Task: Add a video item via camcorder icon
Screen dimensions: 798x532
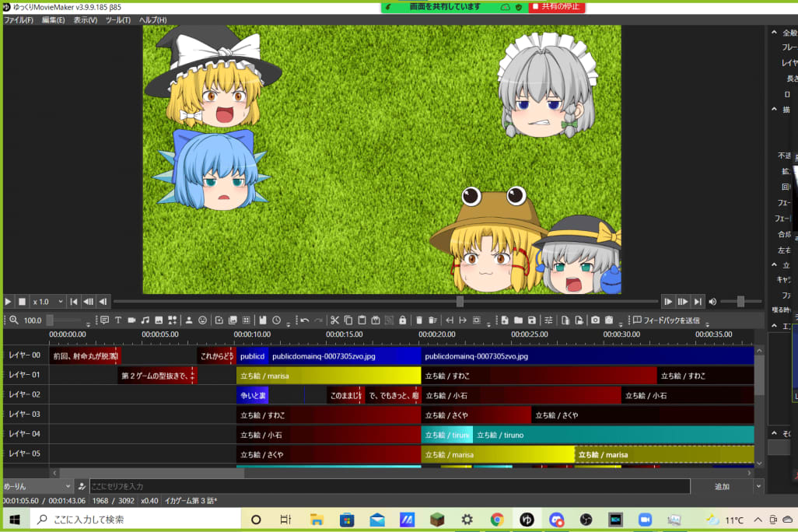Action: pos(131,320)
